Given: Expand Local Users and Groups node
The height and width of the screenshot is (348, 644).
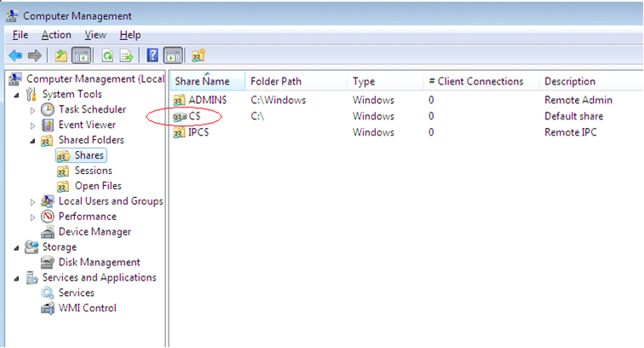Looking at the screenshot, I should [x=33, y=202].
